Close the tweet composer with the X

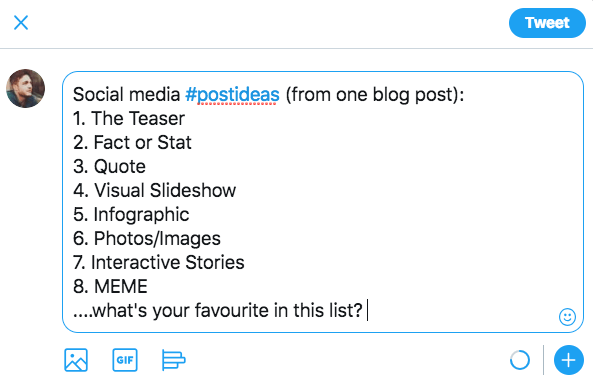[21, 23]
